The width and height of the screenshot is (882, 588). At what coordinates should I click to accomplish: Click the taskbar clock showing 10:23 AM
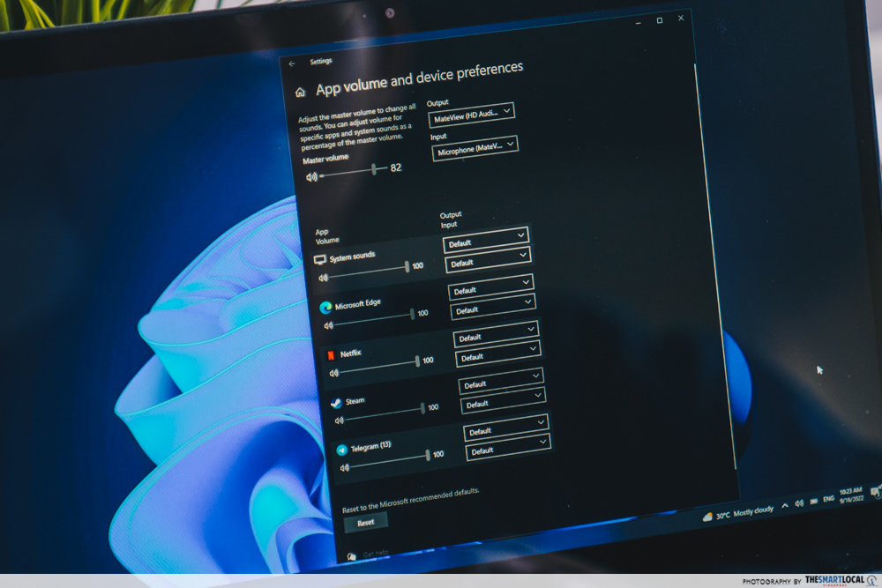point(851,494)
